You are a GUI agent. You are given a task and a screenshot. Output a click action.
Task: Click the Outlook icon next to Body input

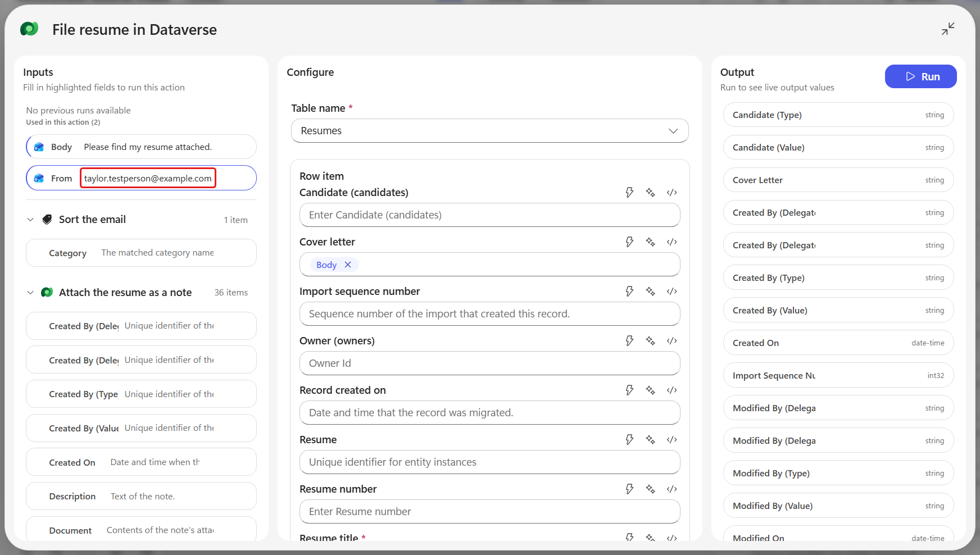(x=39, y=147)
